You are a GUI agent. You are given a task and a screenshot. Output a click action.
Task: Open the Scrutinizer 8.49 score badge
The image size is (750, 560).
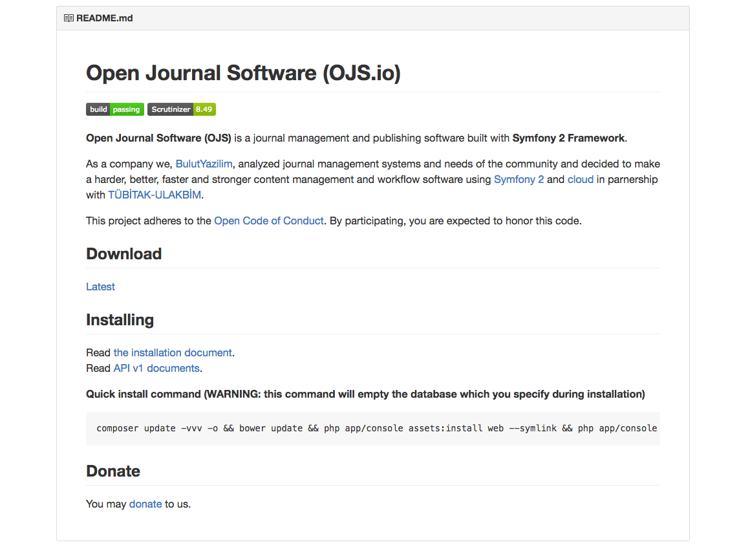(181, 109)
